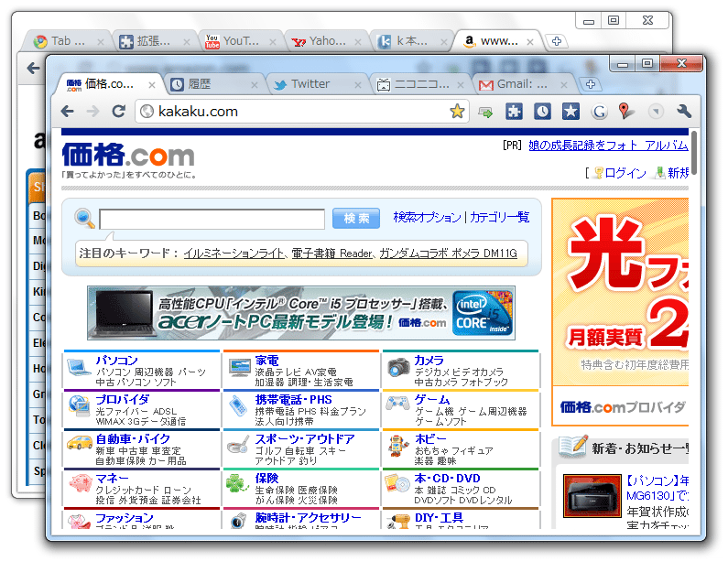Viewport: 728px width, 561px height.
Task: Close the Twitter tab
Action: click(357, 85)
